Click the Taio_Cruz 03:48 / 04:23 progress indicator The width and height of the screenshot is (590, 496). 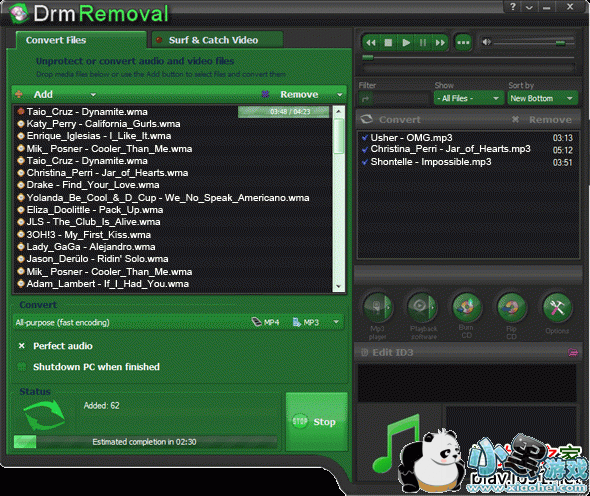pyautogui.click(x=284, y=112)
